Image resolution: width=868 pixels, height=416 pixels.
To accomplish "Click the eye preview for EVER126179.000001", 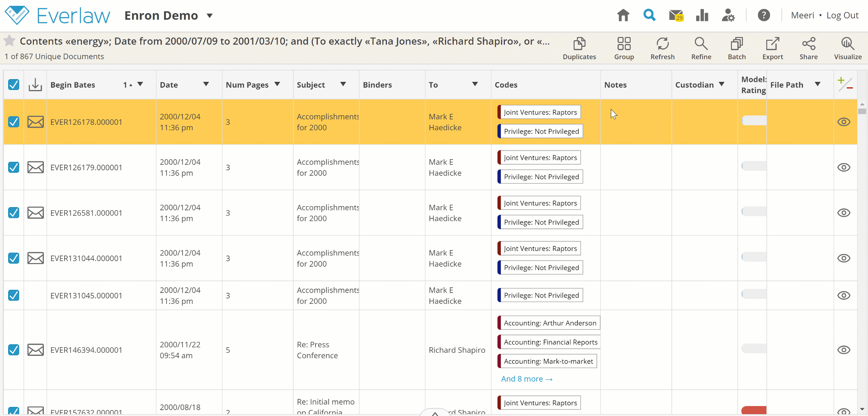I will coord(844,167).
